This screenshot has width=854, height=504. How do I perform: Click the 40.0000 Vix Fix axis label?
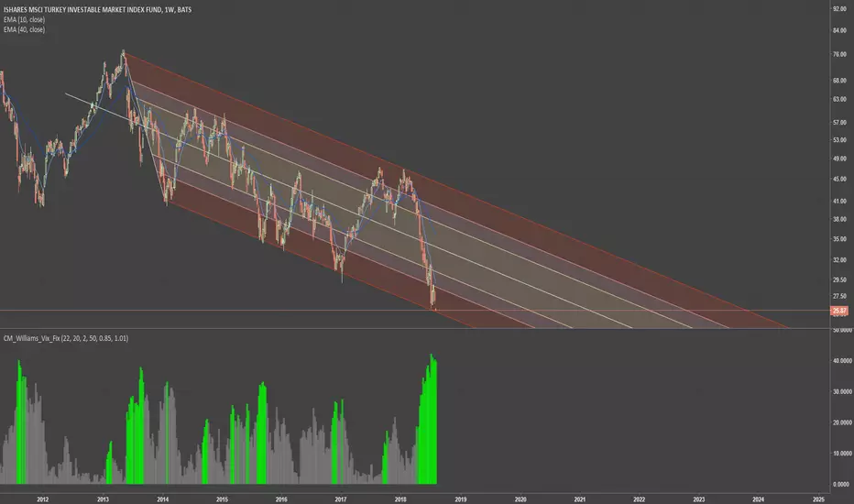coord(841,361)
